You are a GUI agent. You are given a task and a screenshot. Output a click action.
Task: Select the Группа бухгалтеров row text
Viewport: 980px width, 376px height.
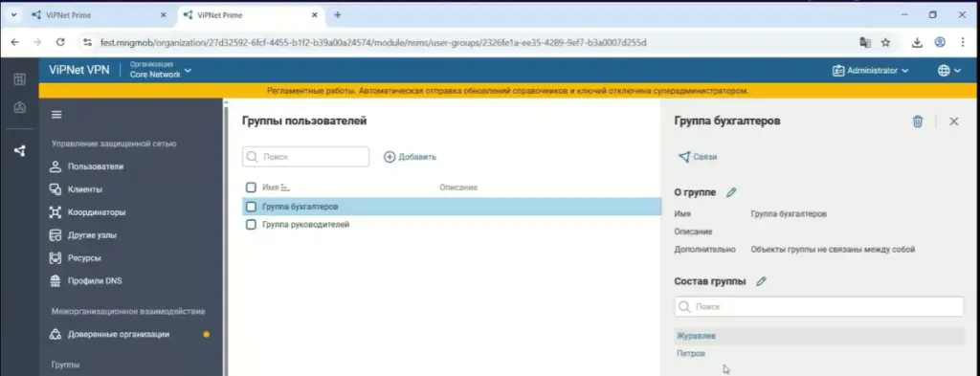[x=301, y=206]
